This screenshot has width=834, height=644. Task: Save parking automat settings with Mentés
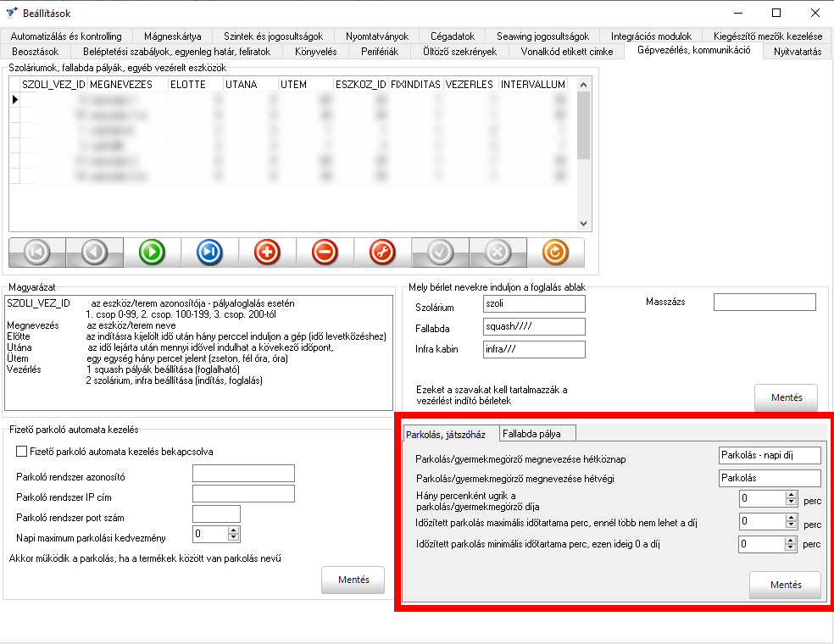pyautogui.click(x=353, y=580)
